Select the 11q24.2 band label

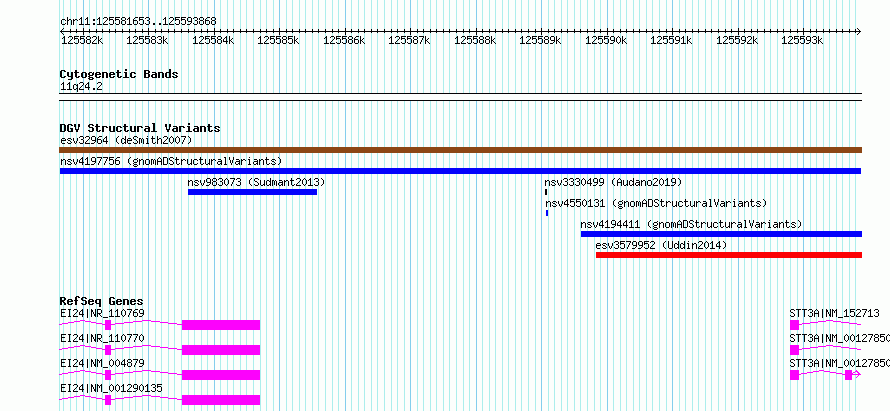81,87
